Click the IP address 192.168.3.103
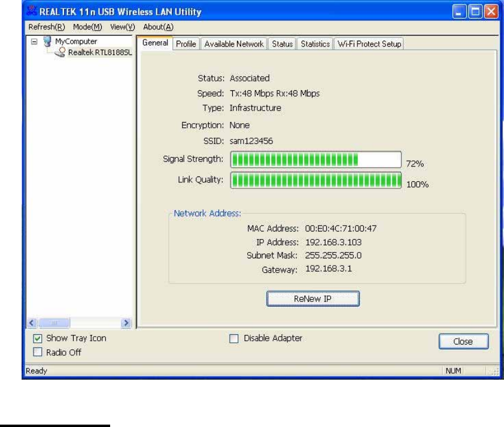 coord(333,242)
